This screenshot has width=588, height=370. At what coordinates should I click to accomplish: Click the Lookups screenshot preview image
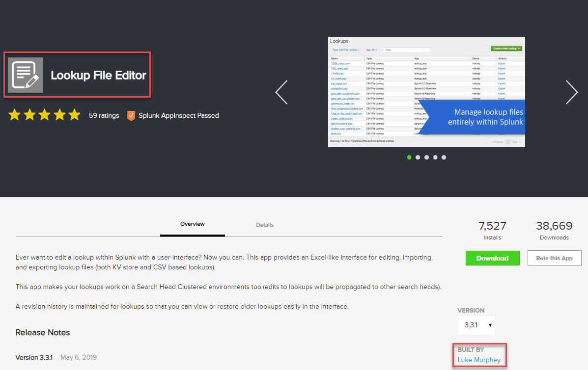click(x=426, y=91)
